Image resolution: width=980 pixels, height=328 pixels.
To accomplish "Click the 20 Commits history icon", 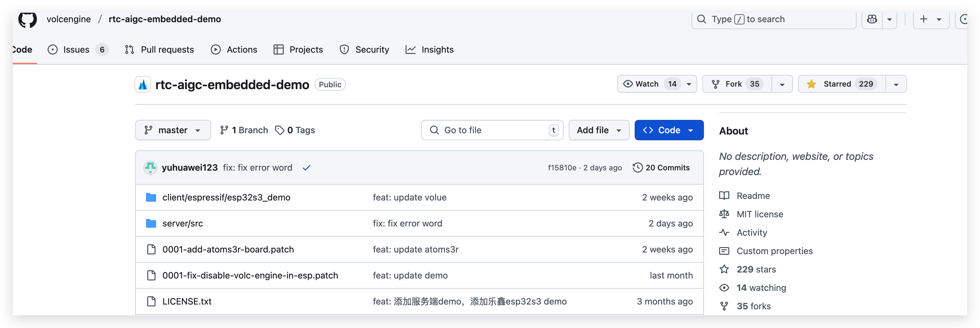I will 638,167.
